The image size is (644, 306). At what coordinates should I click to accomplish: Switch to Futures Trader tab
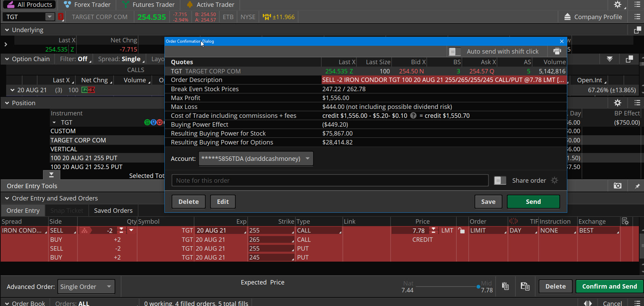(148, 4)
